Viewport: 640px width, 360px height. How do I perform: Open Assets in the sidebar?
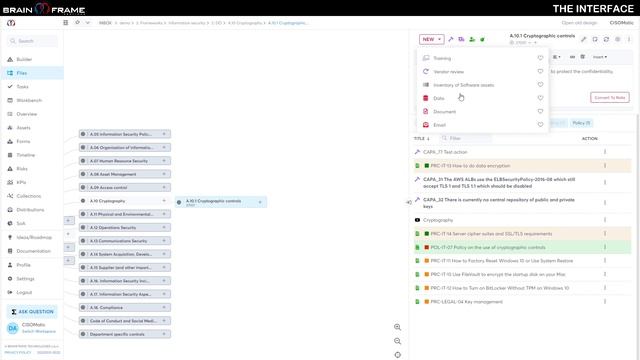(x=23, y=128)
